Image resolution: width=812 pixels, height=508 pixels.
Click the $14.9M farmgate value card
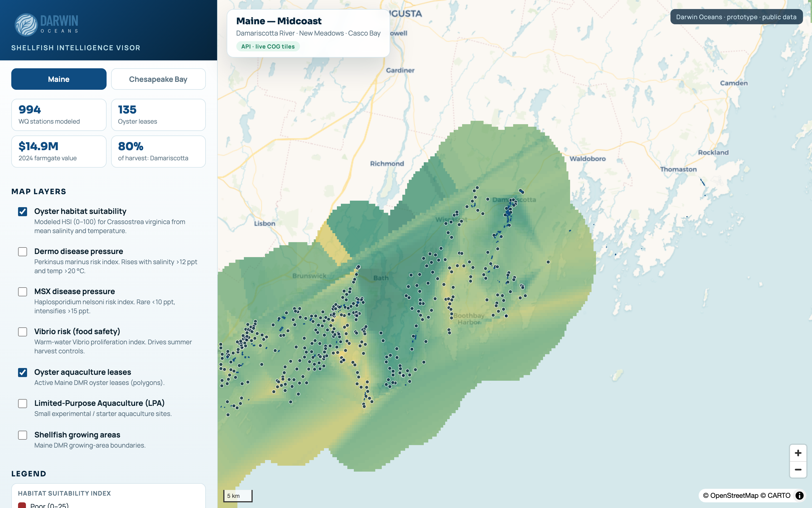pyautogui.click(x=59, y=152)
